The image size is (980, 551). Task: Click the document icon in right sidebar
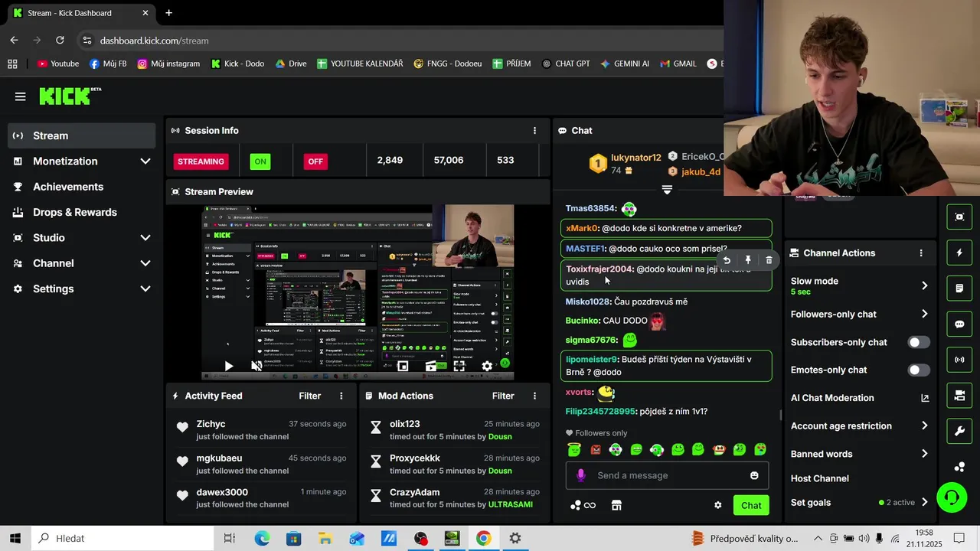tap(959, 289)
